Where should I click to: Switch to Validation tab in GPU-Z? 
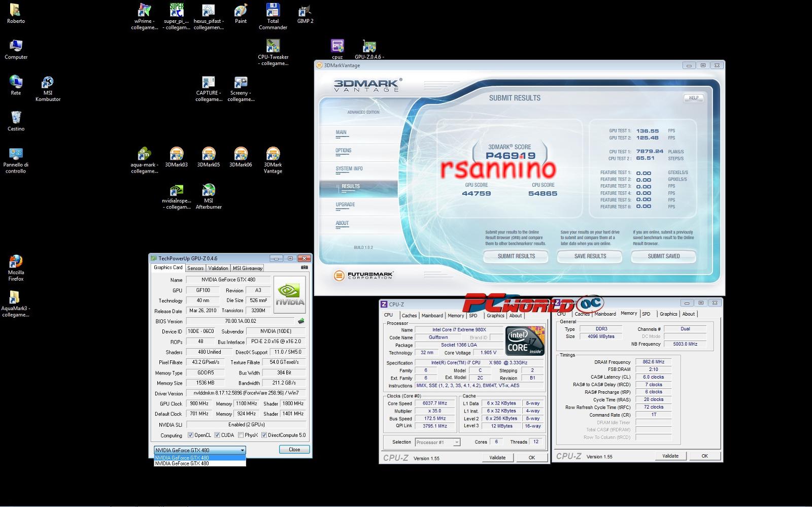218,268
